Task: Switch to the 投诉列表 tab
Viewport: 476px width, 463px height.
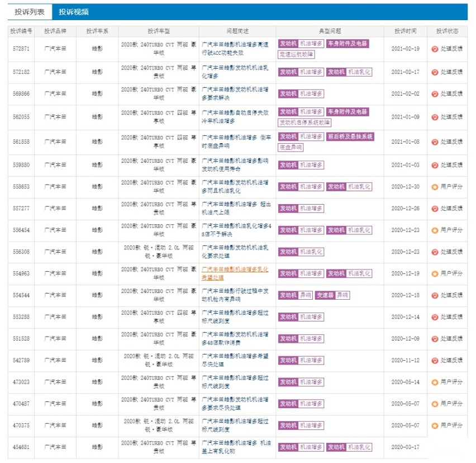Action: [30, 12]
